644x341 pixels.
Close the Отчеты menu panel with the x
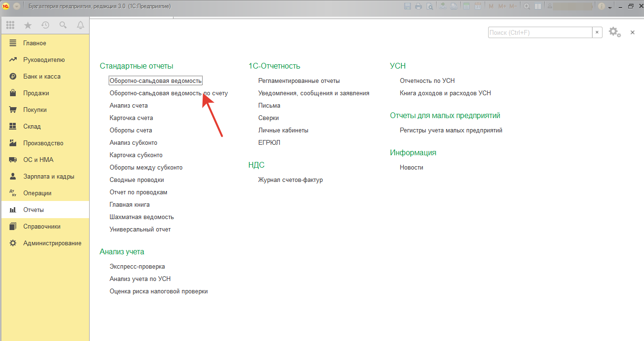pos(633,32)
